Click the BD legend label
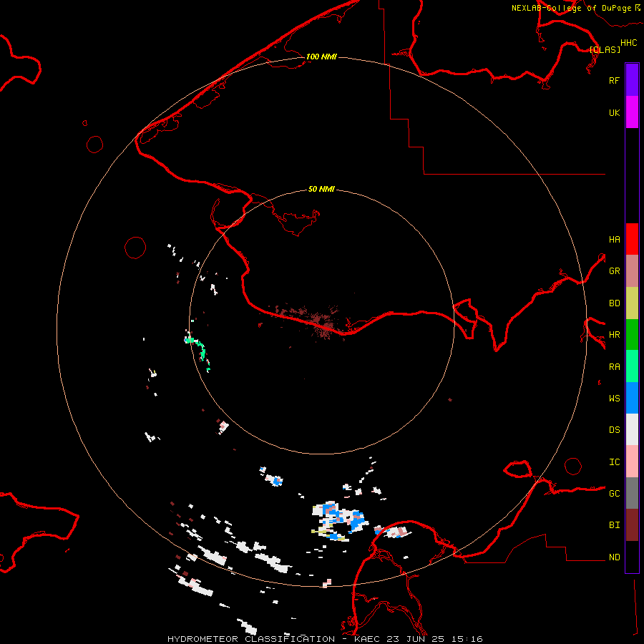Image resolution: width=644 pixels, height=644 pixels. coord(614,303)
